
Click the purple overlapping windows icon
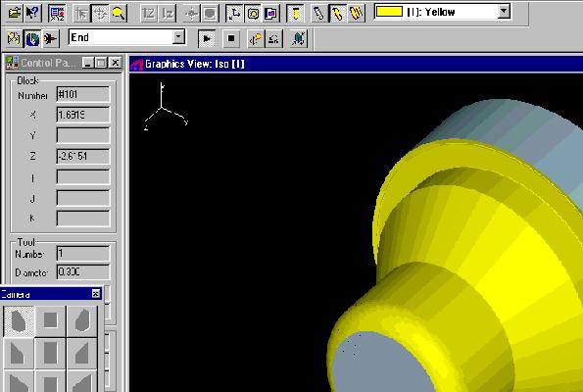point(271,14)
